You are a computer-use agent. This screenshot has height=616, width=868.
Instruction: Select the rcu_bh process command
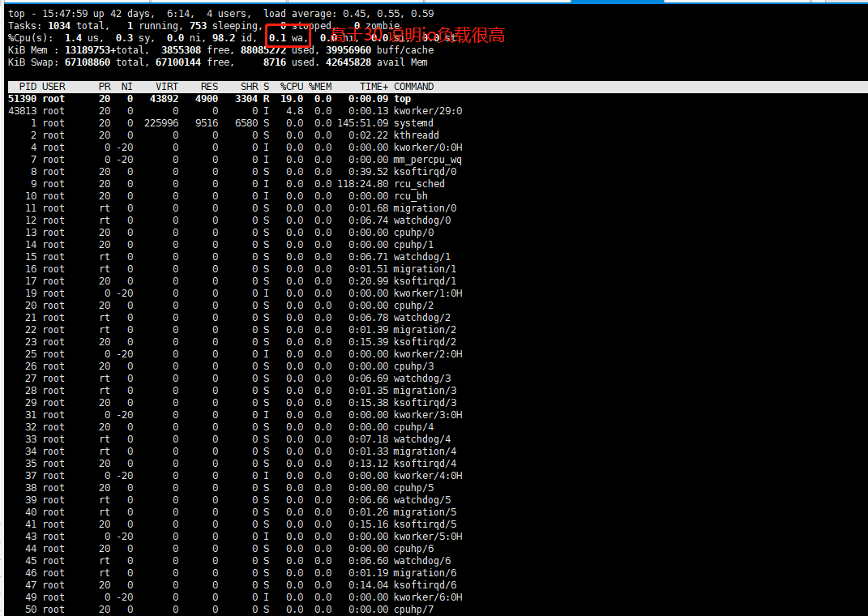coord(411,196)
